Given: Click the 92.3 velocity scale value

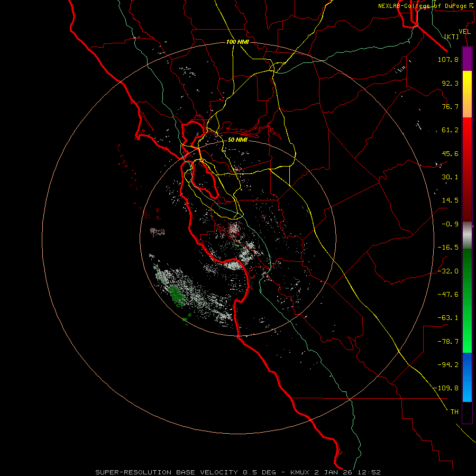Looking at the screenshot, I should 450,83.
